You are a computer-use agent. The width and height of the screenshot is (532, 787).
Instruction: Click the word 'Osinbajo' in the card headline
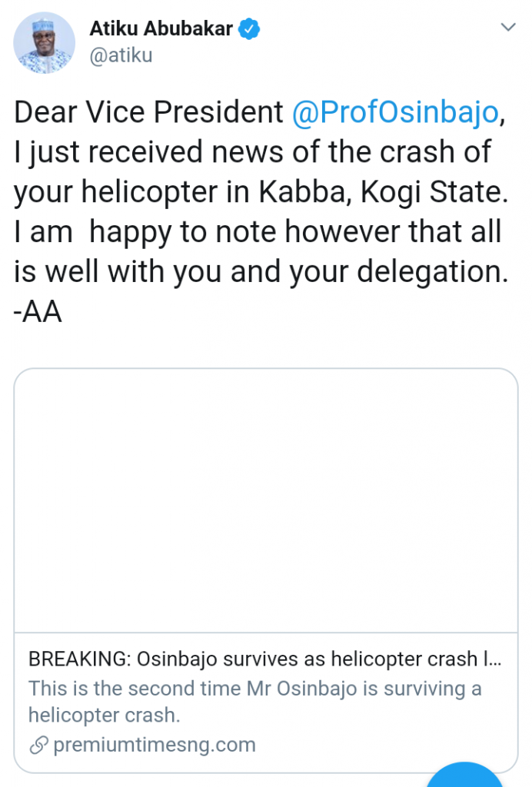pos(179,660)
